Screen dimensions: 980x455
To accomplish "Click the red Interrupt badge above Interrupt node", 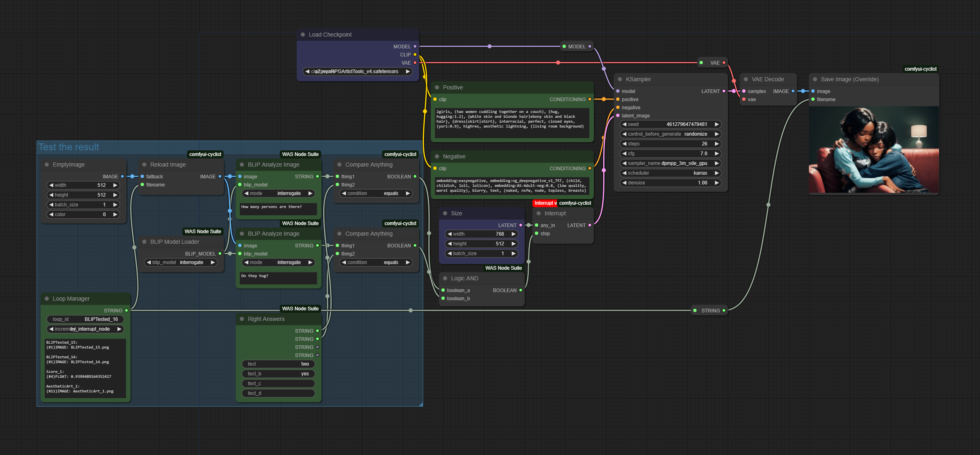I will coord(545,203).
